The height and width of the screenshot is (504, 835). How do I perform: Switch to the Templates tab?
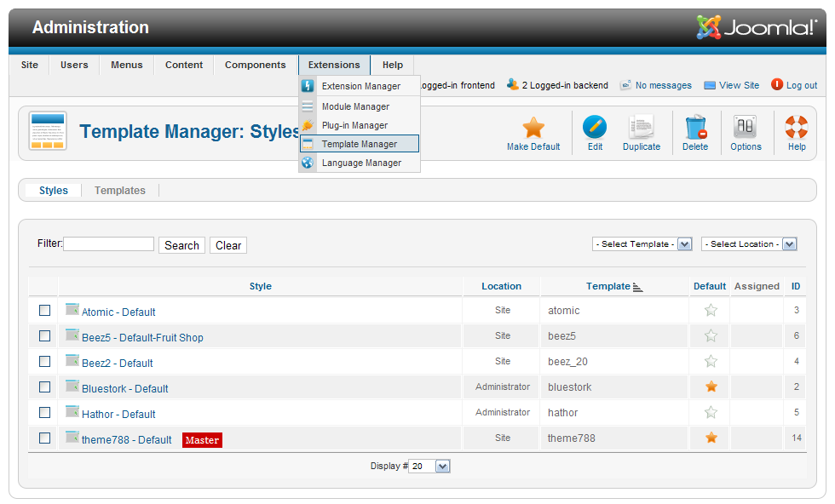click(x=120, y=191)
